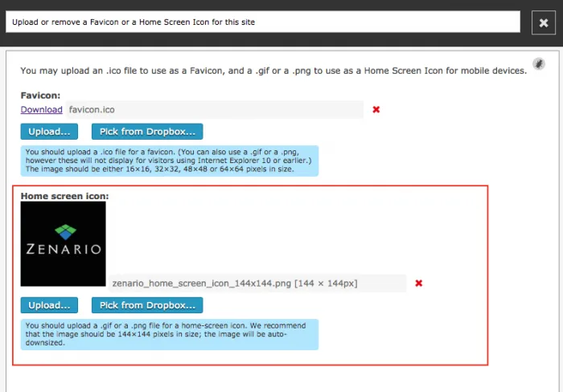Select the zenario_home_screen_icon_144x144.png filename field
Viewport: 563px width, 392px height.
point(257,283)
